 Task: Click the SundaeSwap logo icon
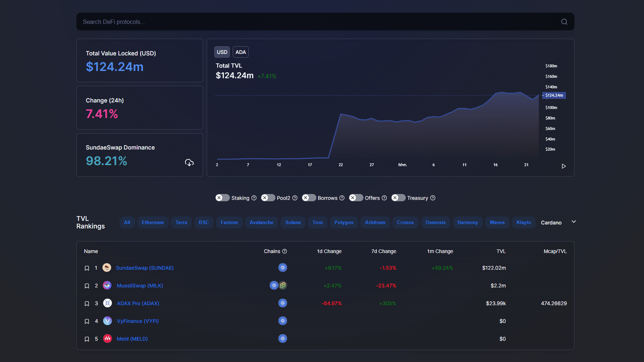pos(107,268)
